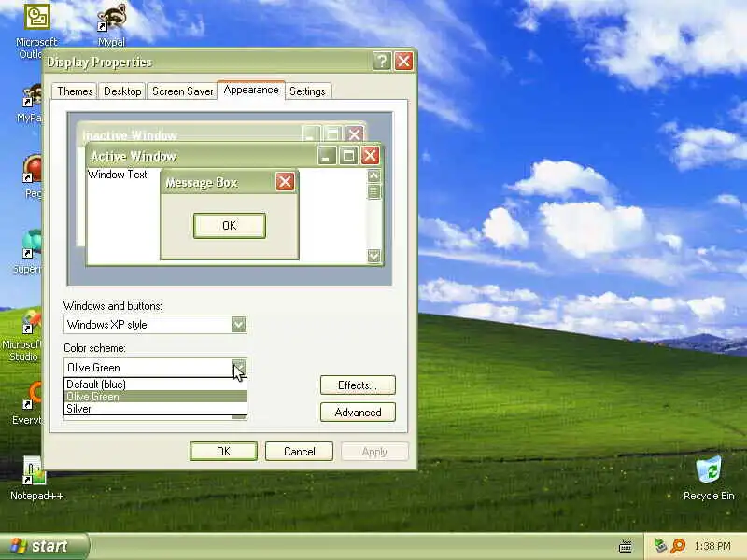Select the Appearance tab
Viewport: 747px width, 560px height.
pos(251,90)
